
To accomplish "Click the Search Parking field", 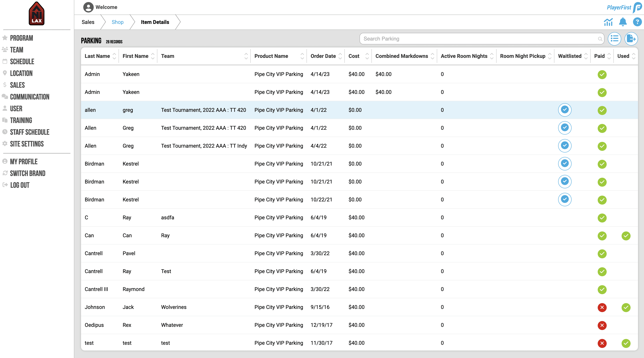I will point(480,39).
